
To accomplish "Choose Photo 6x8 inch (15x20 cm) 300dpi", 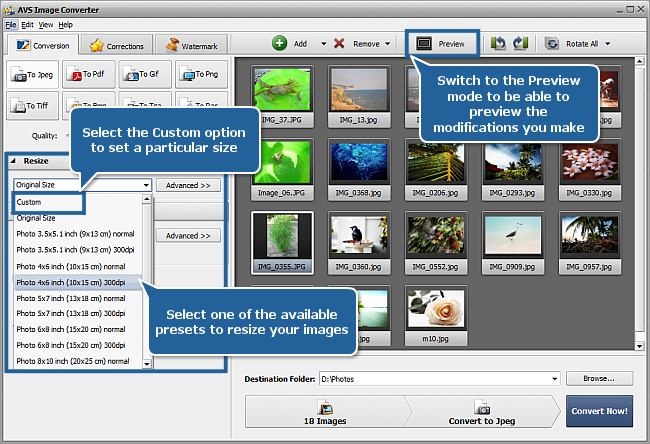I will 78,345.
